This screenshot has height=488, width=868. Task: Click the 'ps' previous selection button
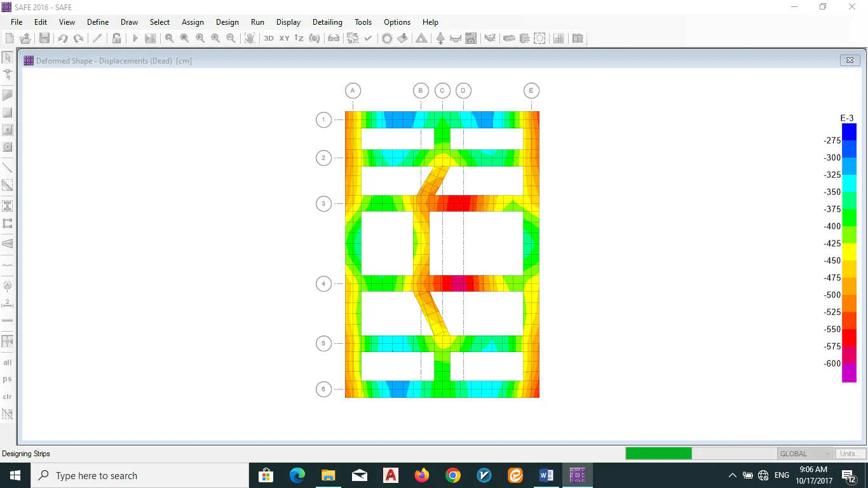point(8,379)
